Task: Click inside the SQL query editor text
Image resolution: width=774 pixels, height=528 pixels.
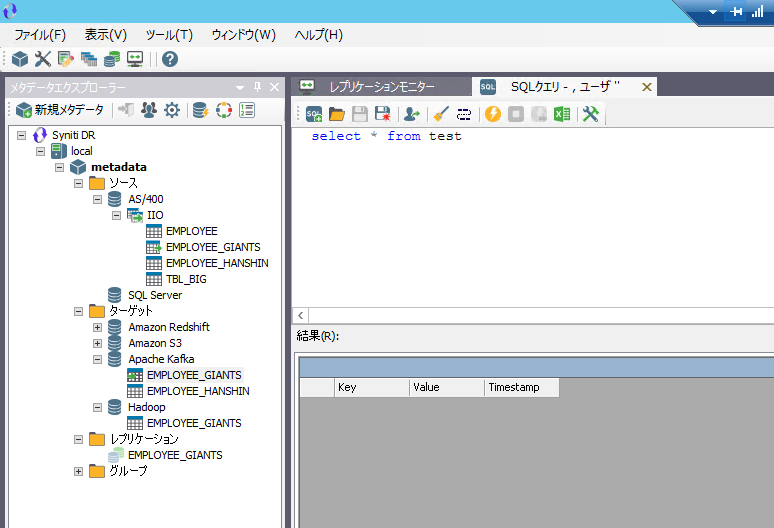Action: (x=387, y=136)
